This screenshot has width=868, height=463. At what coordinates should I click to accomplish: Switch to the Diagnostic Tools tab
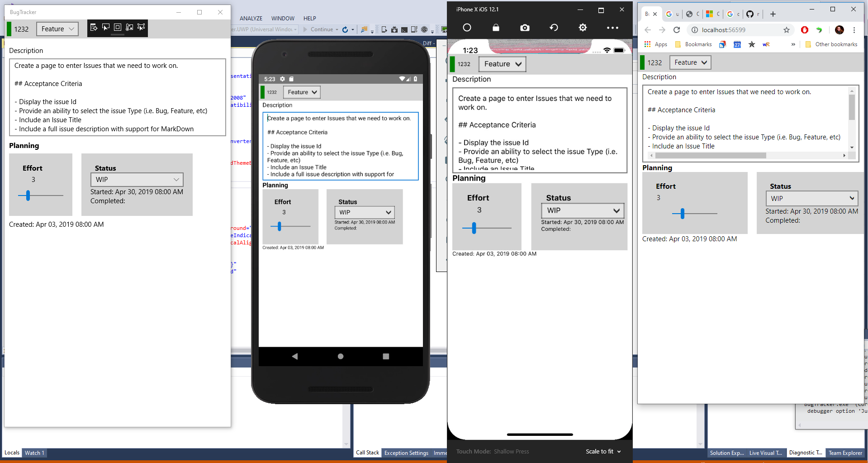click(805, 453)
